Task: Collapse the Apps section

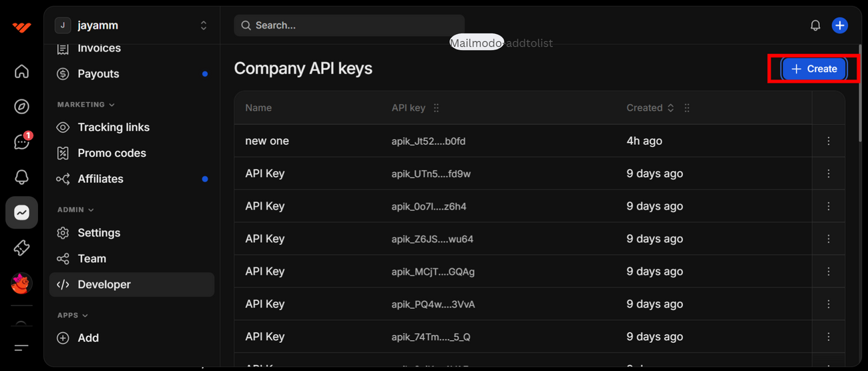Action: 73,315
